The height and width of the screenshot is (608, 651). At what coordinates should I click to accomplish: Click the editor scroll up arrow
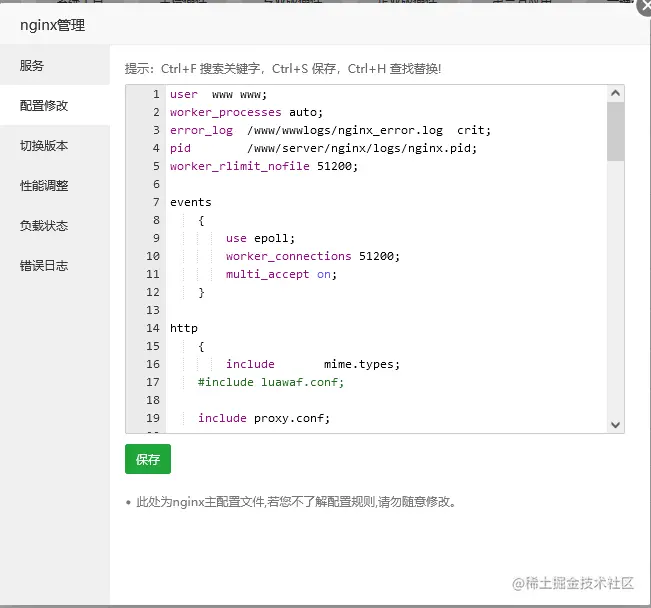pyautogui.click(x=615, y=93)
